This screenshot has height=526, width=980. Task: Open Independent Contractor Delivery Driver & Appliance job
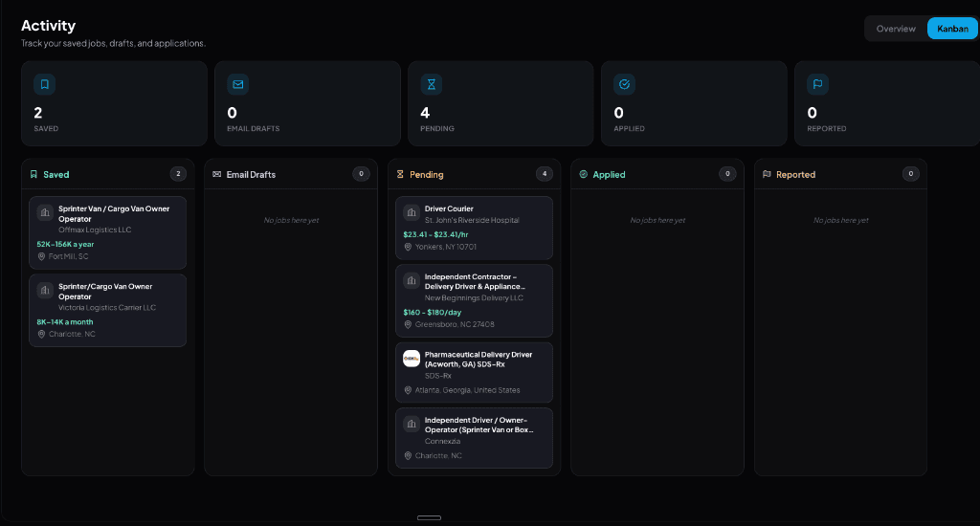coord(475,282)
